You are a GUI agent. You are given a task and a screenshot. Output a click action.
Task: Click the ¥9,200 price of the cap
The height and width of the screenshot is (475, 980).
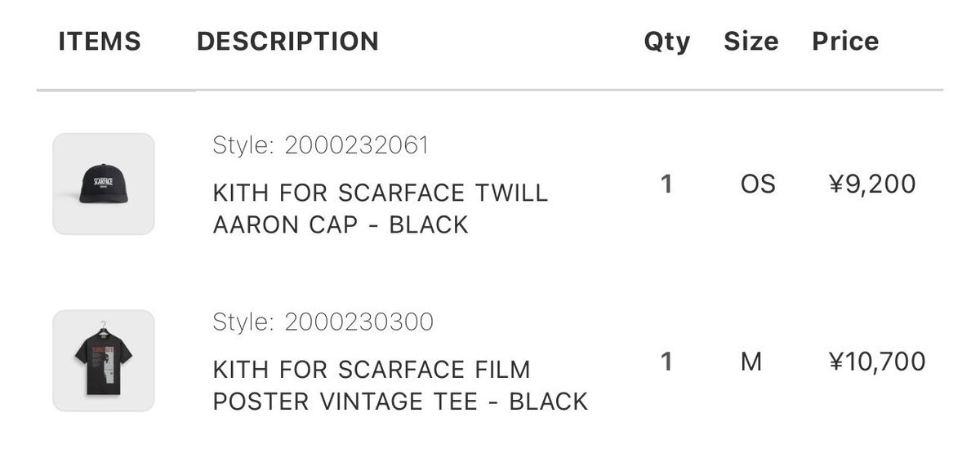(872, 184)
